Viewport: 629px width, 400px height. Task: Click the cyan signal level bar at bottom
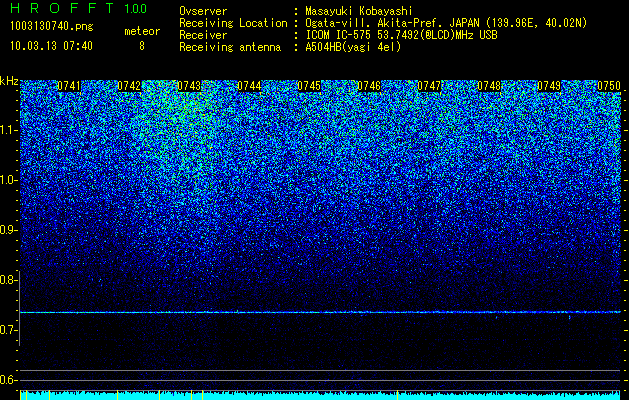click(320, 395)
